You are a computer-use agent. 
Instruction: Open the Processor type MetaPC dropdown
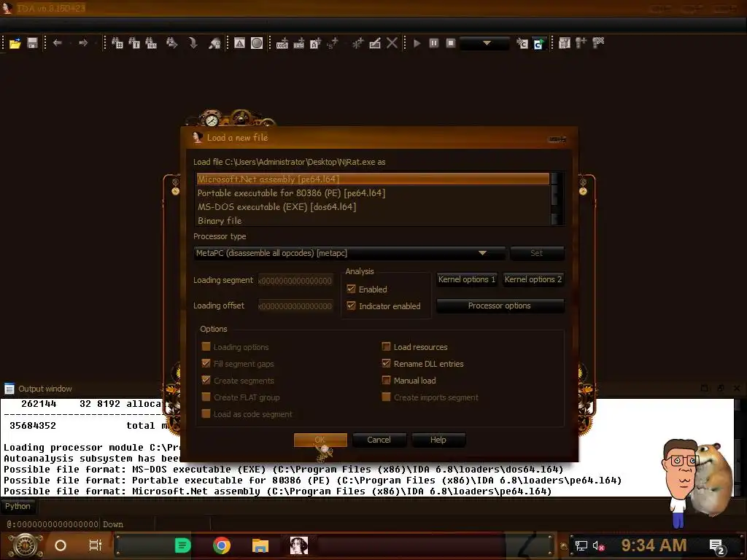tap(349, 253)
